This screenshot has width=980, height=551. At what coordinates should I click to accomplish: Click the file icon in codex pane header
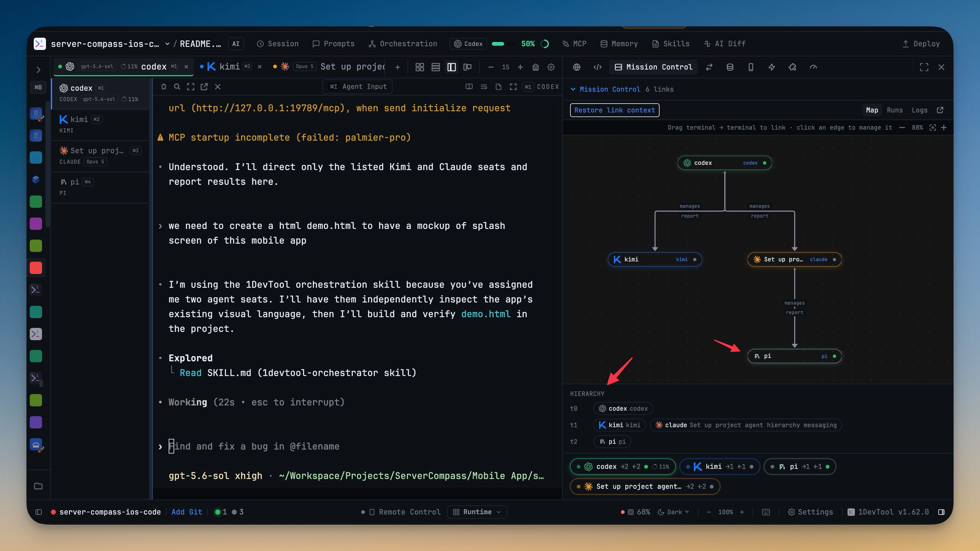coord(498,87)
